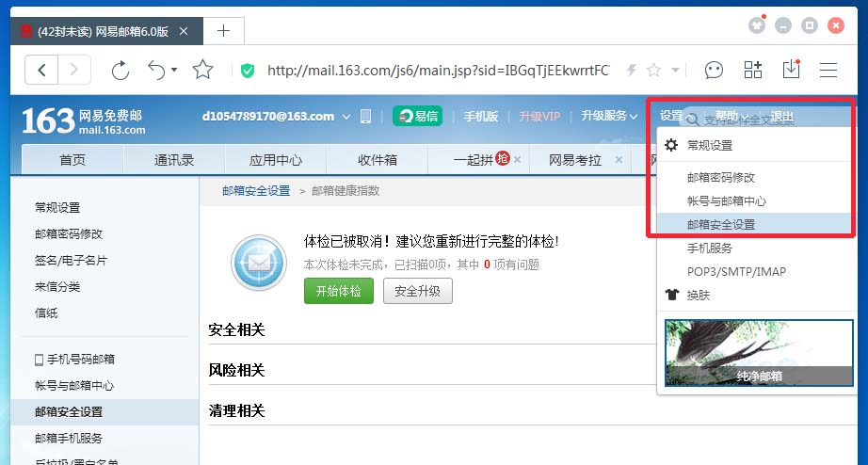Viewport: 868px width, 465px height.
Task: Click the 邮箱安全设置 breadcrumb link
Action: tap(256, 190)
